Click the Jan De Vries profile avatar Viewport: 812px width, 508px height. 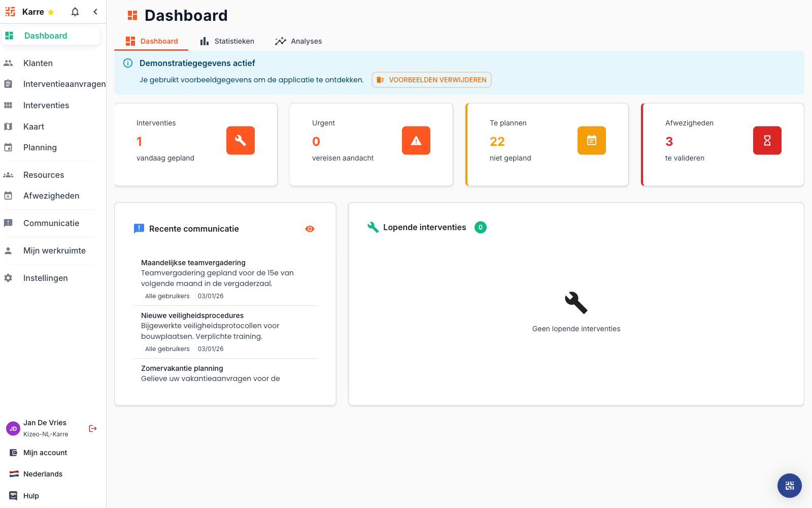click(x=12, y=428)
